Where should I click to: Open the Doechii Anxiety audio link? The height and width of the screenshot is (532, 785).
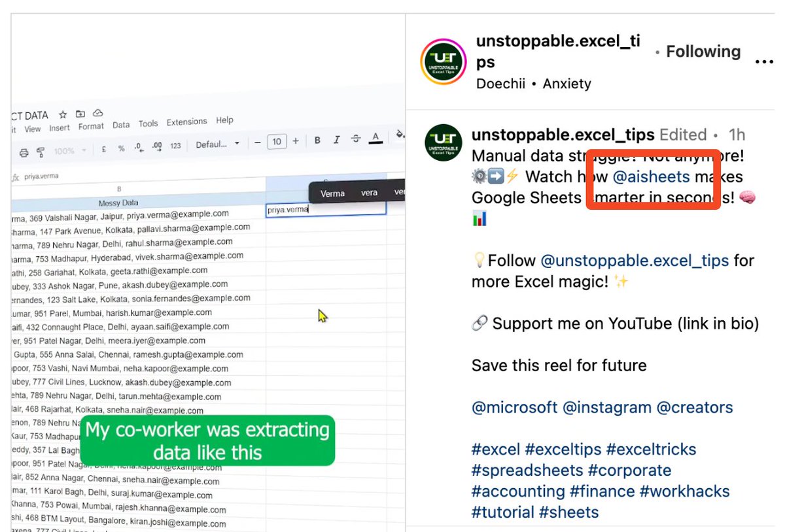[533, 84]
